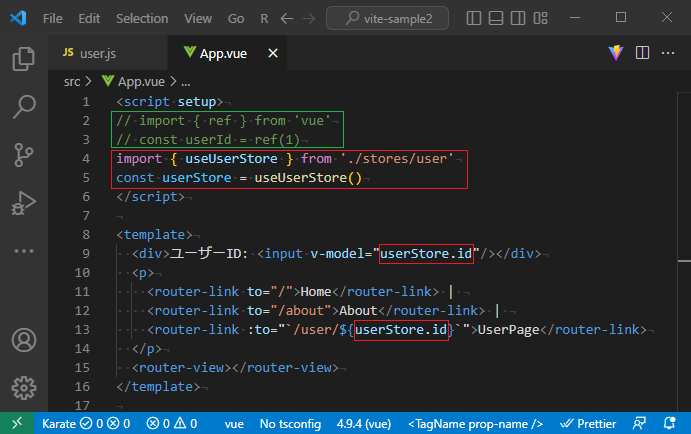Screen dimensions: 691x434
Task: Open notifications bell in status bar
Action: (x=670, y=423)
